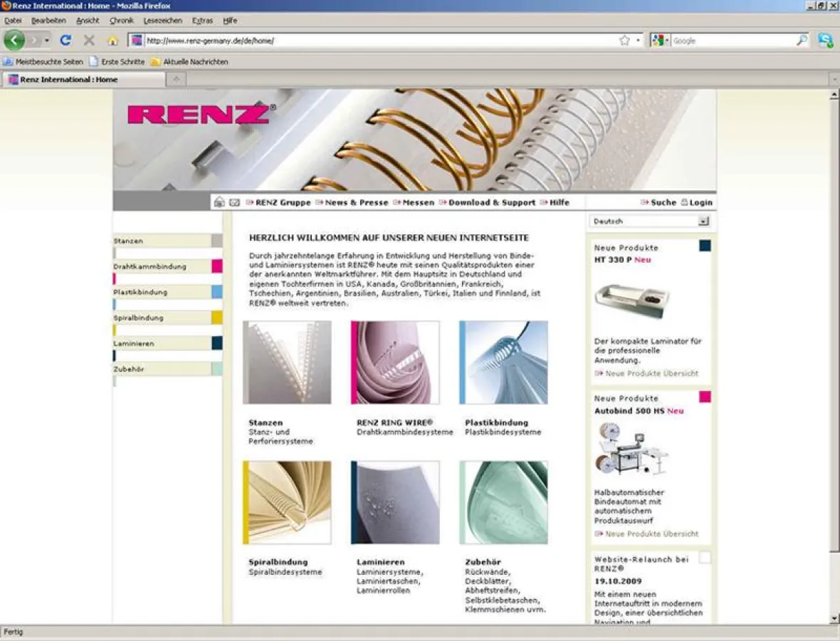Stop loading the current page

pyautogui.click(x=88, y=40)
